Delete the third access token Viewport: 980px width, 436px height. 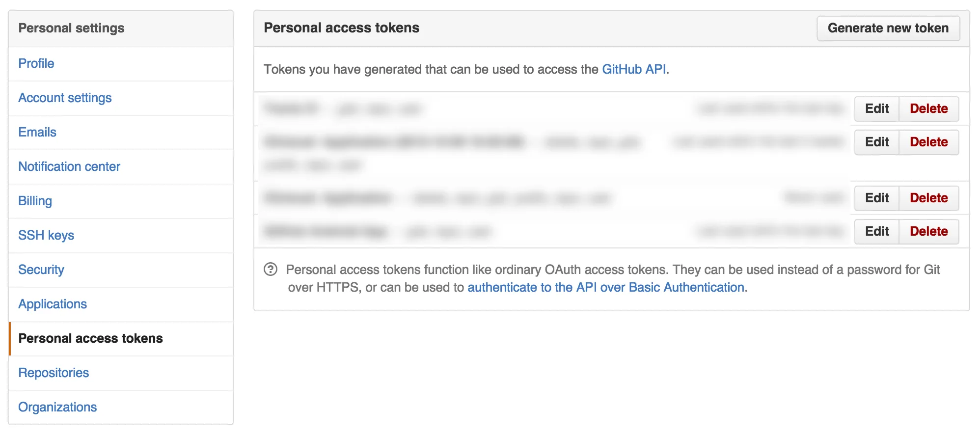pyautogui.click(x=928, y=198)
